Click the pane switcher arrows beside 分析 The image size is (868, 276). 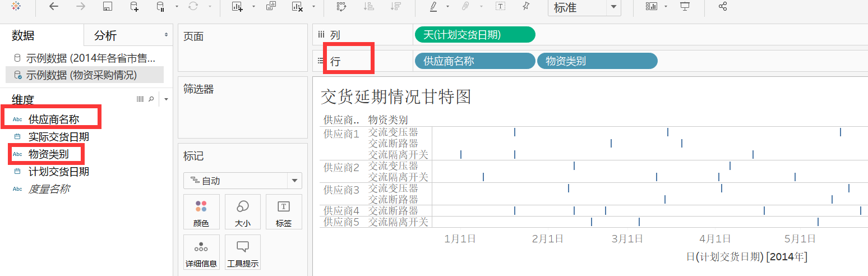click(167, 35)
